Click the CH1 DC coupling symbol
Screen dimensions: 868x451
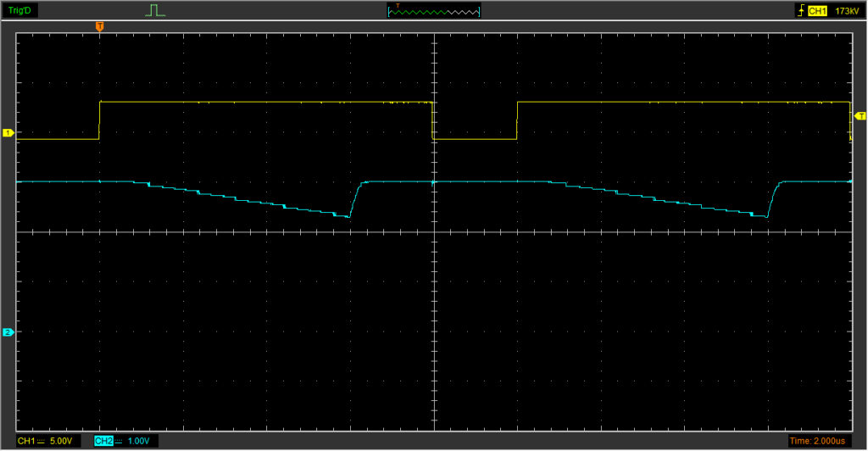(42, 441)
